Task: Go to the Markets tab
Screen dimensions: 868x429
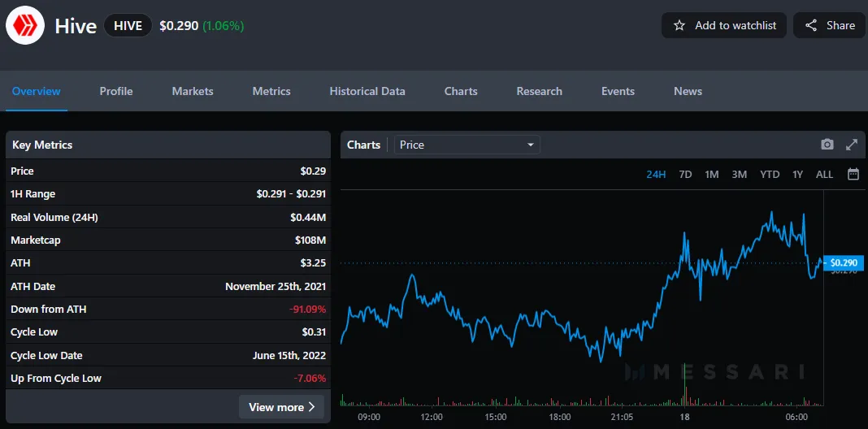Action: pos(193,91)
